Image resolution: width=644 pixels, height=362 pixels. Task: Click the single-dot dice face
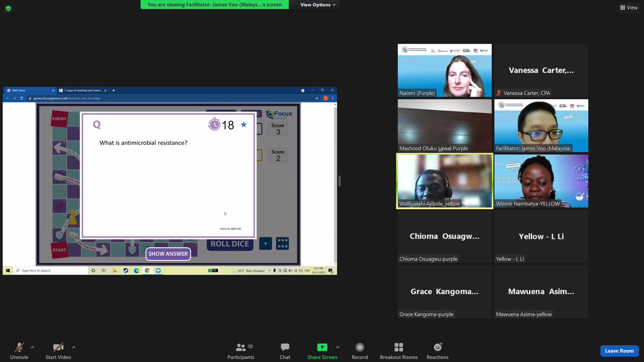pyautogui.click(x=265, y=243)
